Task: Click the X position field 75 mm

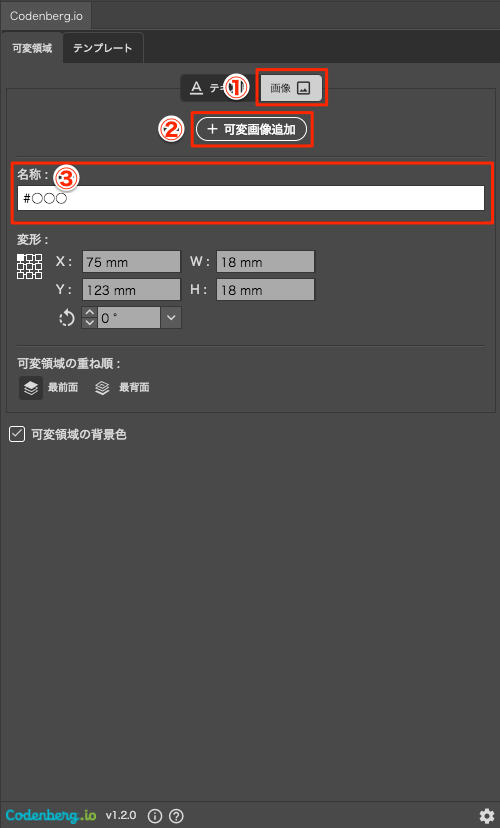Action: 131,262
